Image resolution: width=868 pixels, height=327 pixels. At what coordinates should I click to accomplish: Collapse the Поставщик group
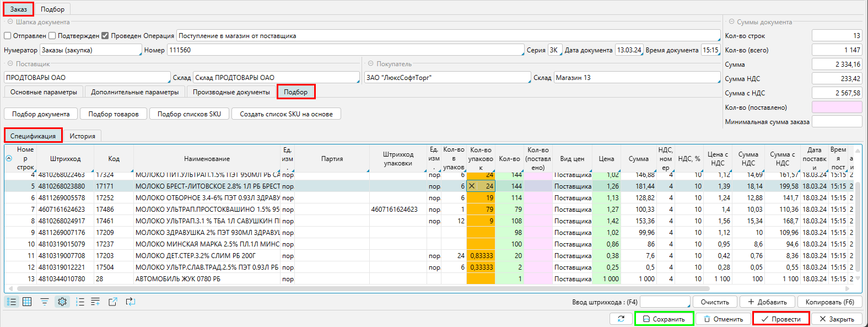[10, 64]
